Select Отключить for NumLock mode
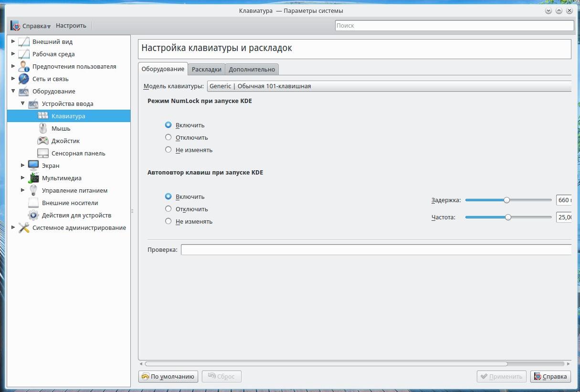 pyautogui.click(x=168, y=137)
